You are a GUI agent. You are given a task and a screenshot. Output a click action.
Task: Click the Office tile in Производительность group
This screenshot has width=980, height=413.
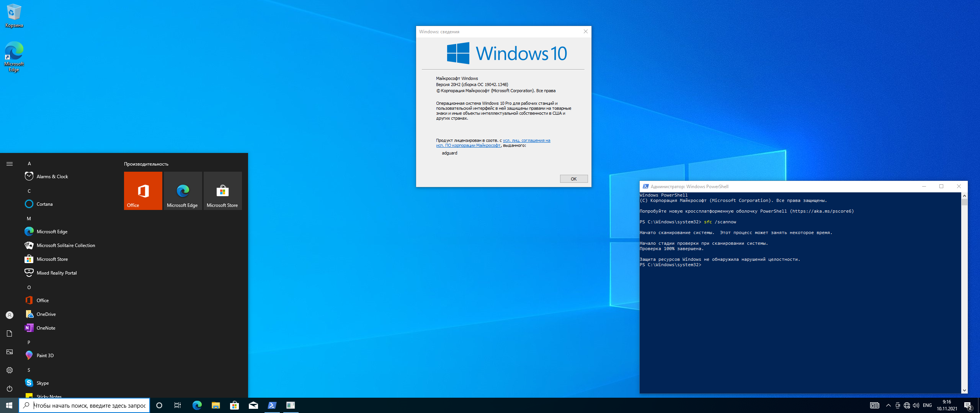pyautogui.click(x=143, y=191)
